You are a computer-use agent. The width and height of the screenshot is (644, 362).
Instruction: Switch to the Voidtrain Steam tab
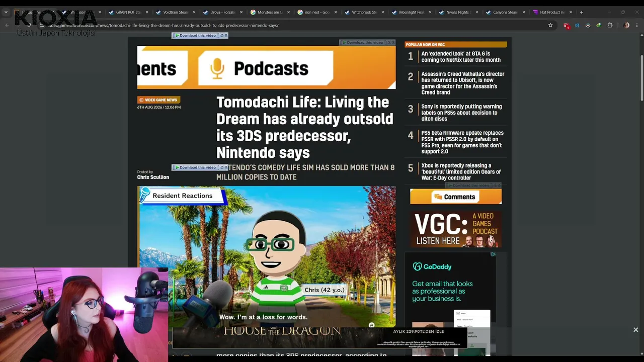[x=175, y=12]
